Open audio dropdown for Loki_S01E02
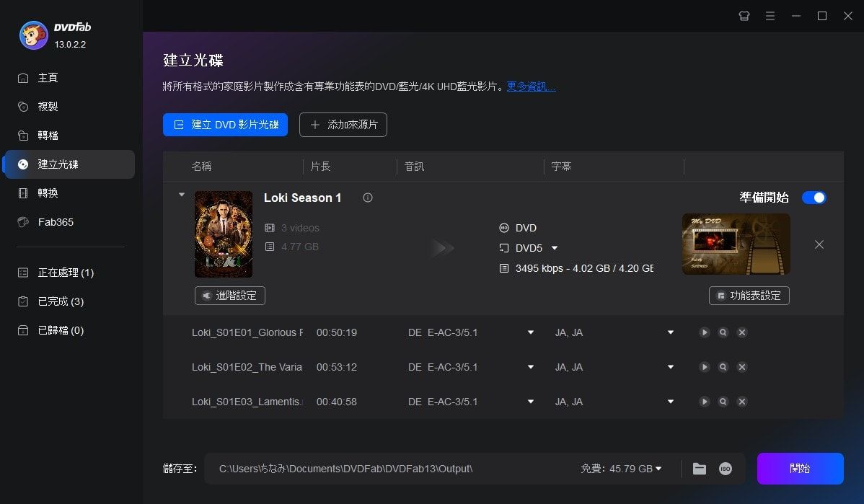This screenshot has width=864, height=504. point(531,367)
